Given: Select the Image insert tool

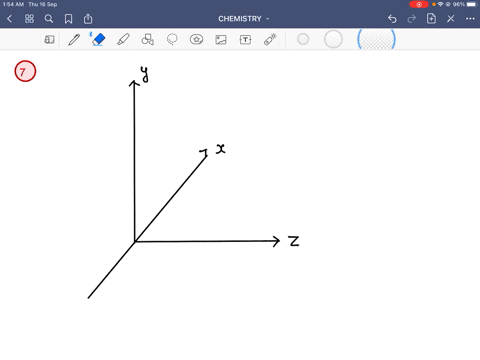Looking at the screenshot, I should pos(221,40).
